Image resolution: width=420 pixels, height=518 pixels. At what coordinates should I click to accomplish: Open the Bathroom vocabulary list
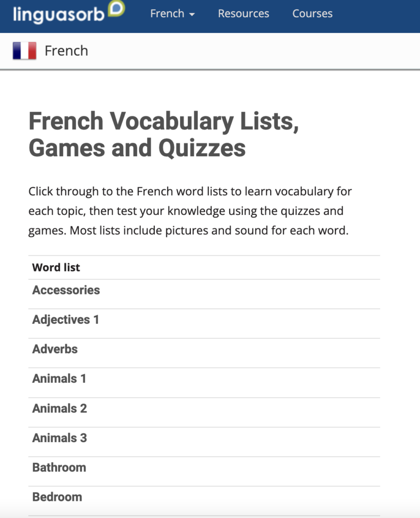pyautogui.click(x=59, y=467)
